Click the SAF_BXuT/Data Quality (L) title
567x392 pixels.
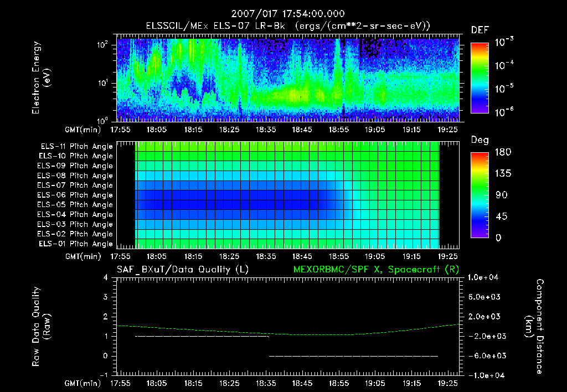pyautogui.click(x=183, y=270)
